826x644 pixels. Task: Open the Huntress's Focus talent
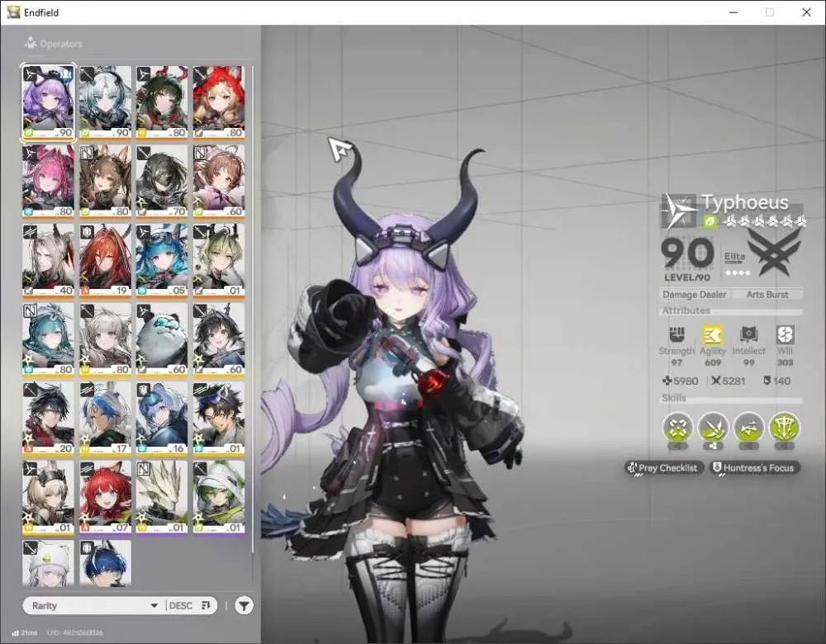click(755, 467)
